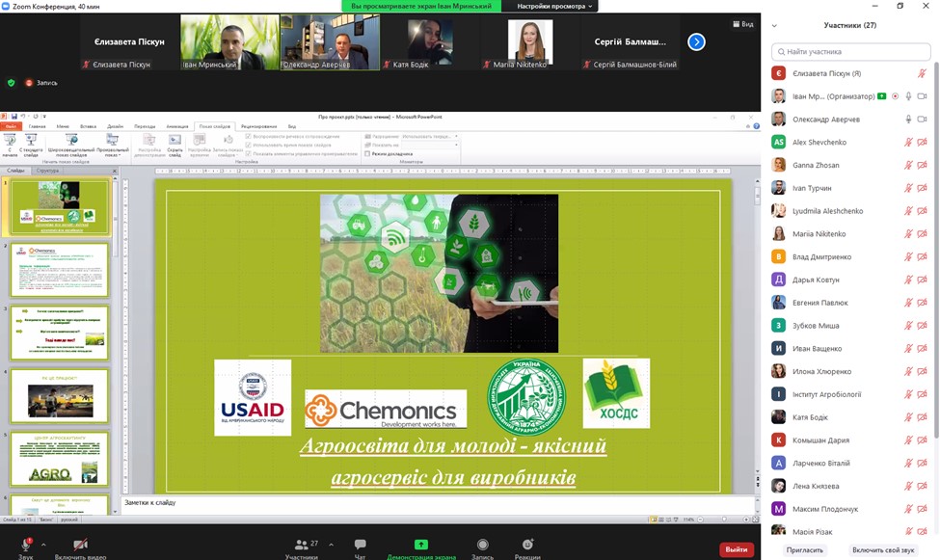The width and height of the screenshot is (940, 560).
Task: Click Олександр Аверчев's video thumbnail
Action: click(330, 42)
